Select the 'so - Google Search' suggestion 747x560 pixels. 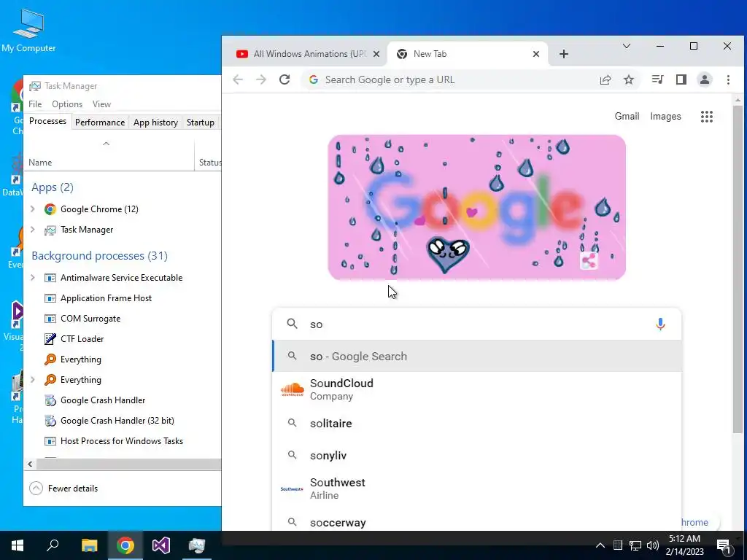coord(477,356)
